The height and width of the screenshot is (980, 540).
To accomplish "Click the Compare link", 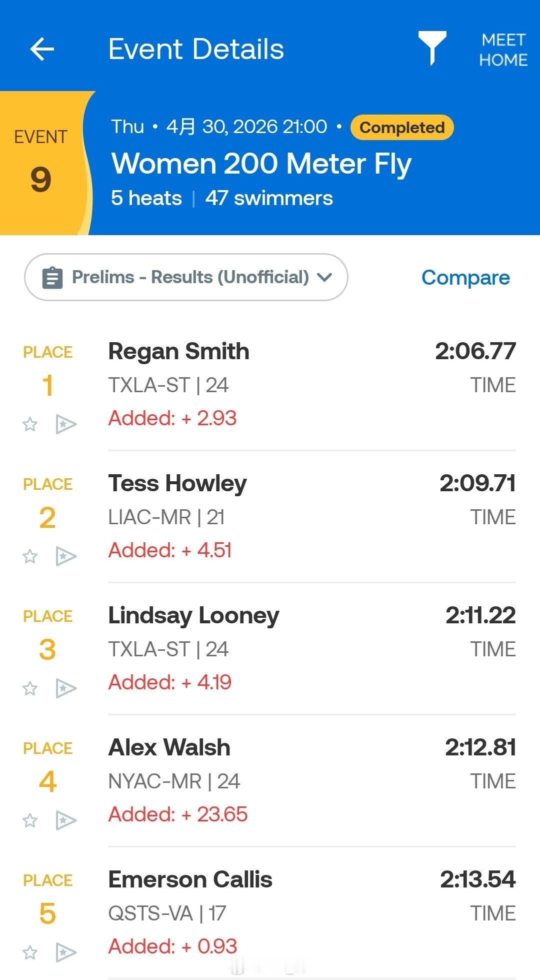I will [x=465, y=277].
